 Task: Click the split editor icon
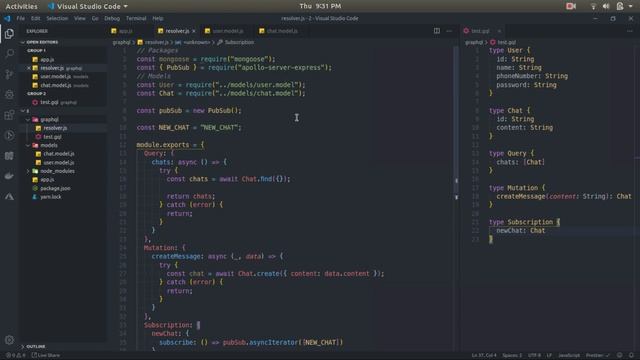tap(437, 31)
